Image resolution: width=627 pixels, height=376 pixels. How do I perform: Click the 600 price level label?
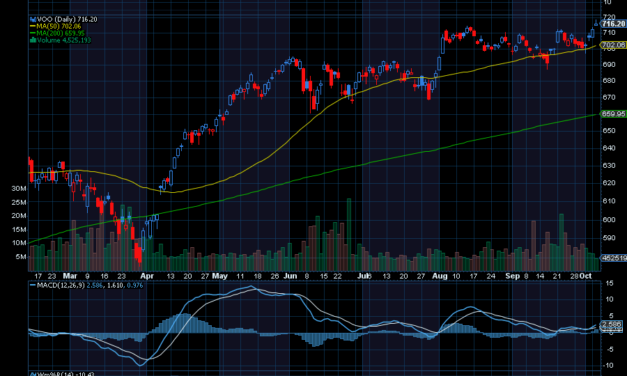609,220
